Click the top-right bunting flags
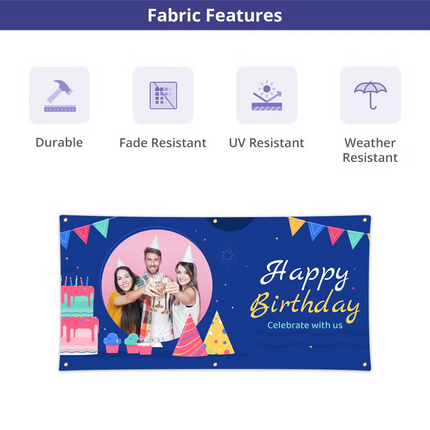 329,232
